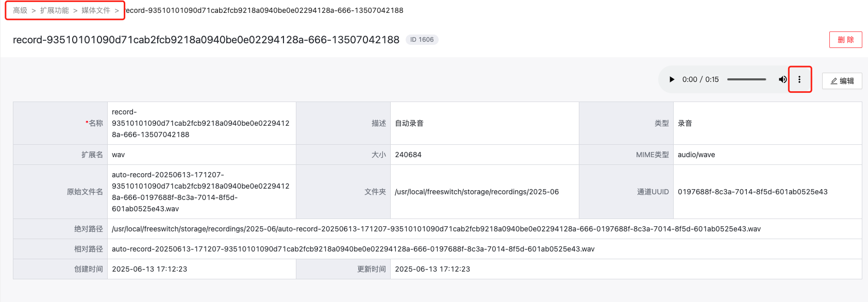Click the audio progress slider

[x=746, y=79]
